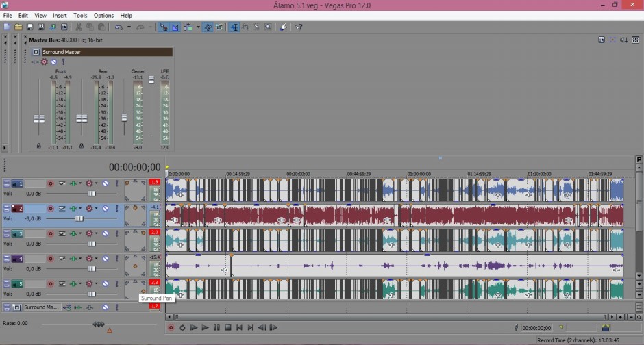
Task: Arm track 1 for record
Action: coord(51,183)
